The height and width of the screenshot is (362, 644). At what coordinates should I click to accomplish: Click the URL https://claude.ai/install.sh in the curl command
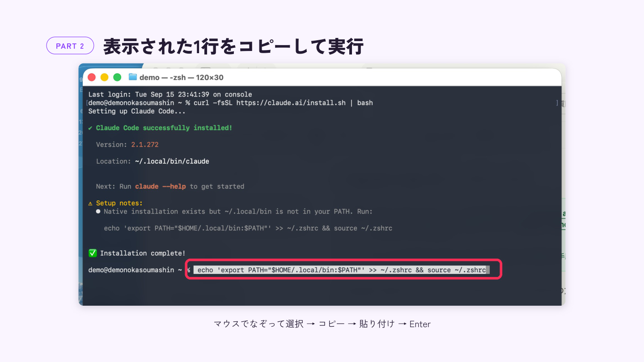click(x=291, y=103)
